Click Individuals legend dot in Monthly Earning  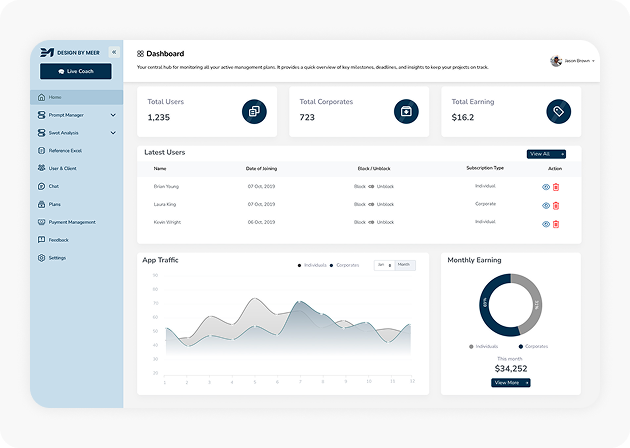tap(471, 346)
